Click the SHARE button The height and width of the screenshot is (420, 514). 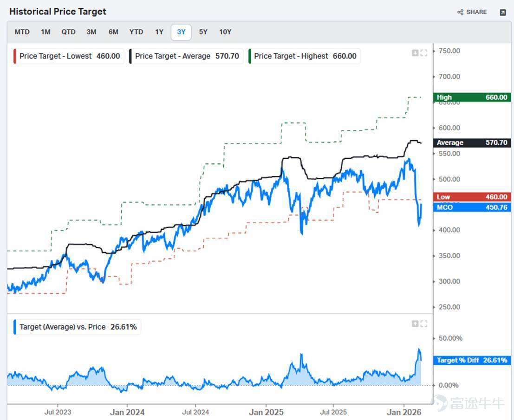click(472, 12)
